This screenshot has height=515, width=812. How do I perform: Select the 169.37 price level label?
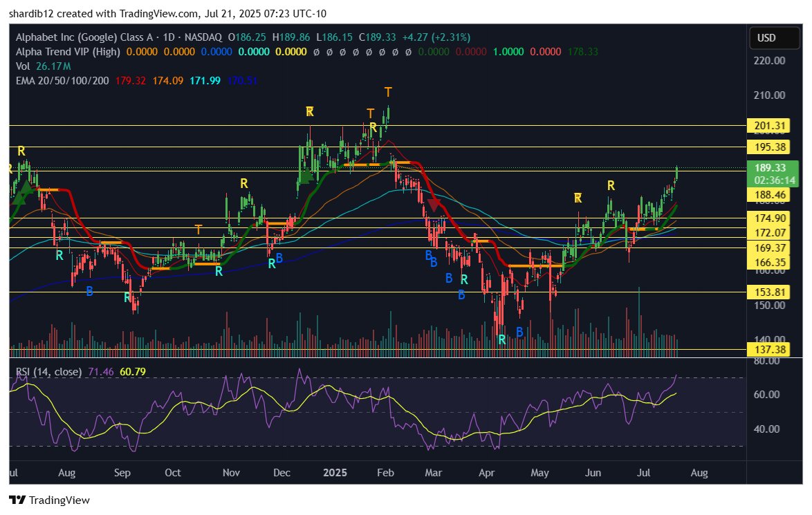tap(770, 248)
